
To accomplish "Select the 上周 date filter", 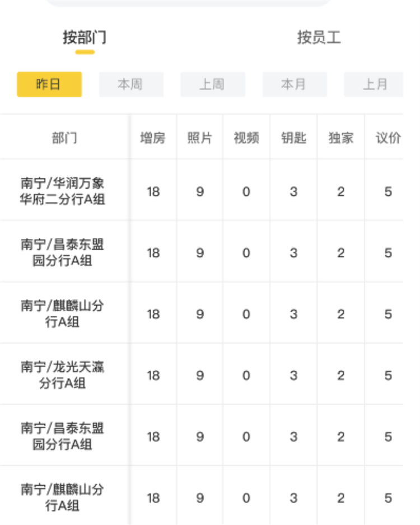I will pos(212,85).
